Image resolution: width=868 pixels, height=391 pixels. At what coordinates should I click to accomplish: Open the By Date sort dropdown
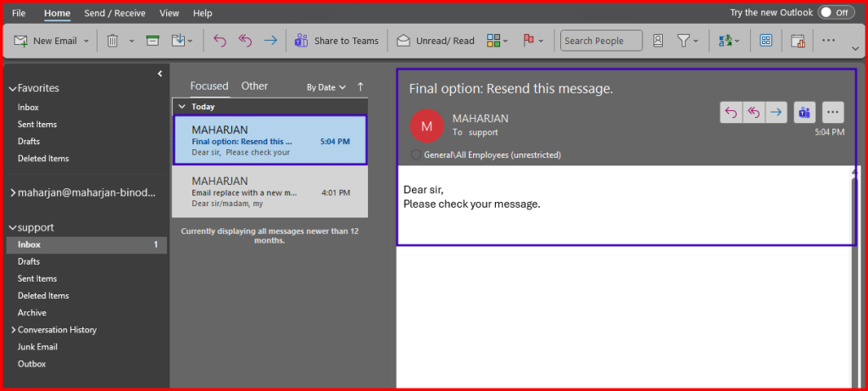click(x=325, y=87)
